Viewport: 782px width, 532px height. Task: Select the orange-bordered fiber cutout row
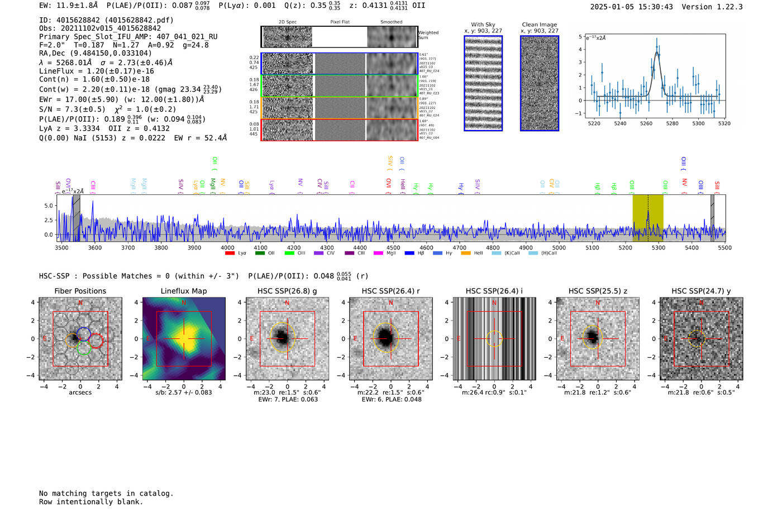pos(339,108)
